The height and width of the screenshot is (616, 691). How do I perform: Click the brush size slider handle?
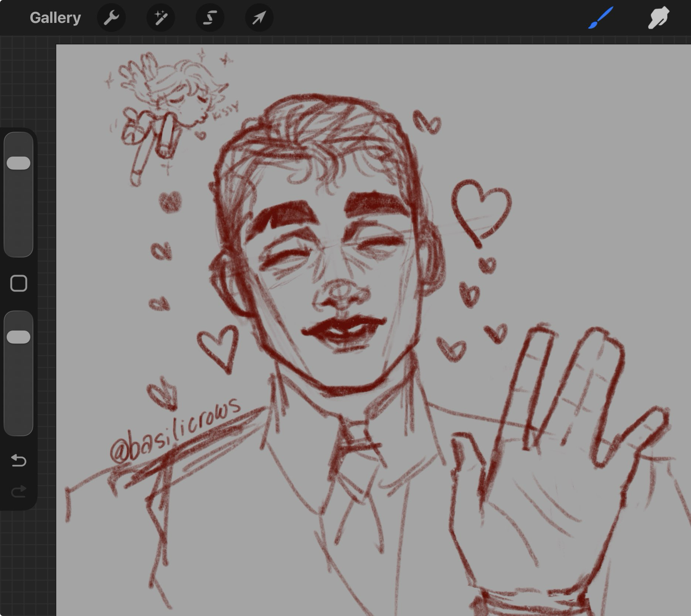18,163
